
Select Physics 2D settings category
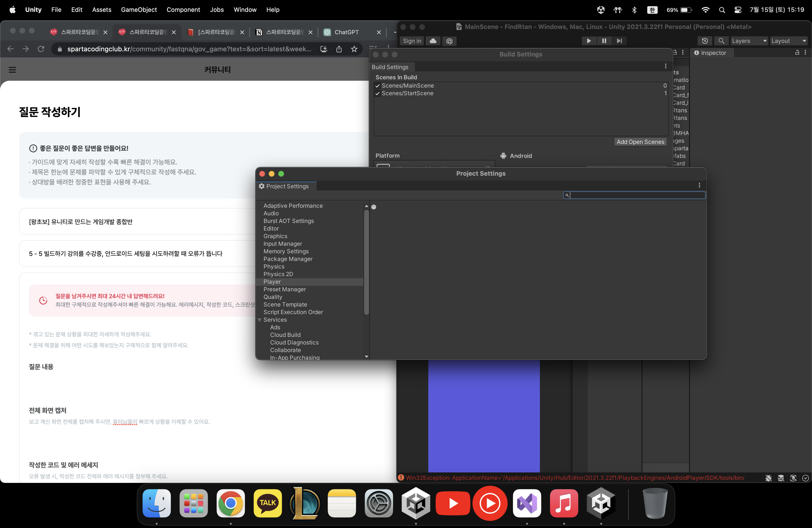279,274
